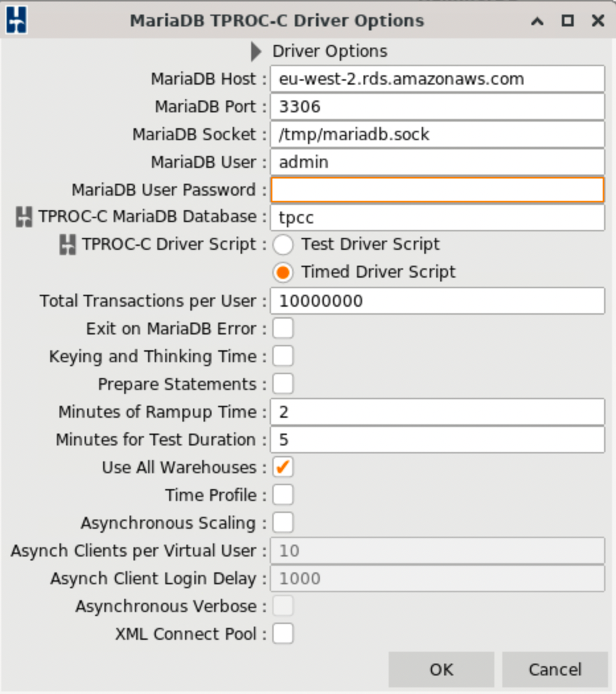Click the icon beside TPROC-C MariaDB Database

[x=24, y=217]
